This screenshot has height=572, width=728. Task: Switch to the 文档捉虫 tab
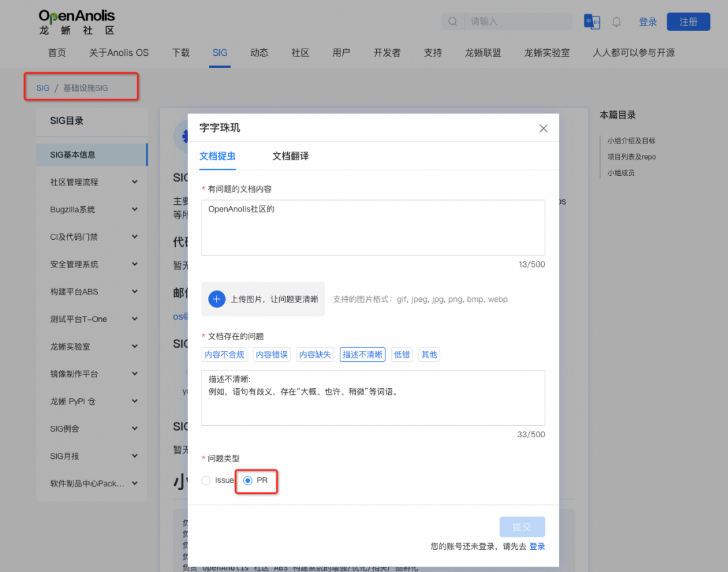pyautogui.click(x=217, y=156)
